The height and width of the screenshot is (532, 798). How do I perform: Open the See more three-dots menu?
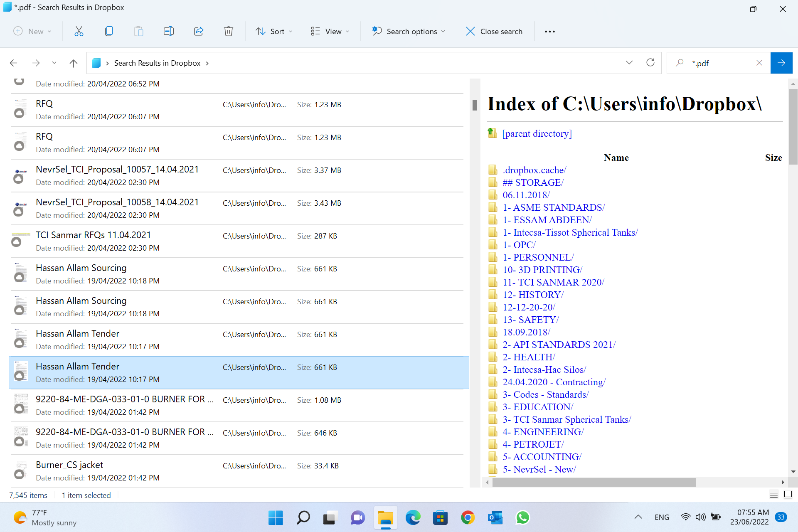tap(550, 32)
